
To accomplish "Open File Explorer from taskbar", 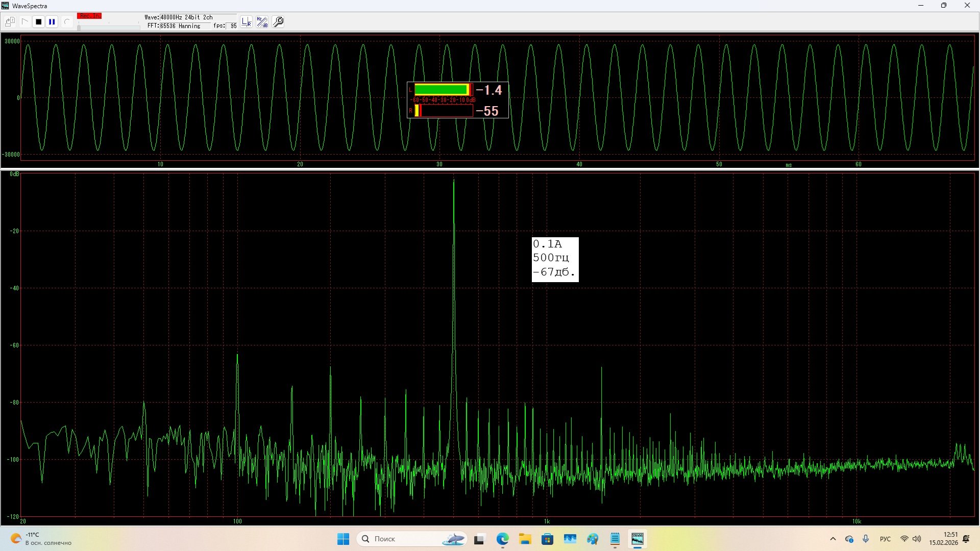I will [525, 539].
